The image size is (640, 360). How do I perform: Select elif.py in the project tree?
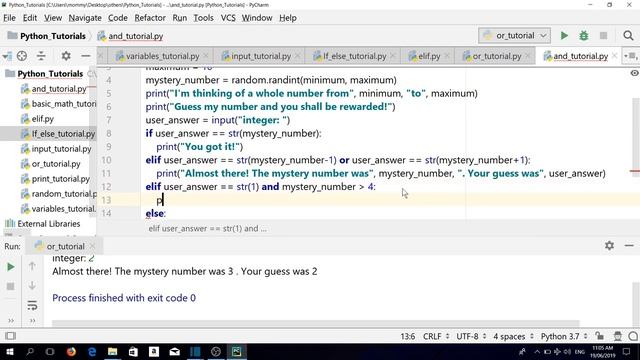[x=42, y=119]
